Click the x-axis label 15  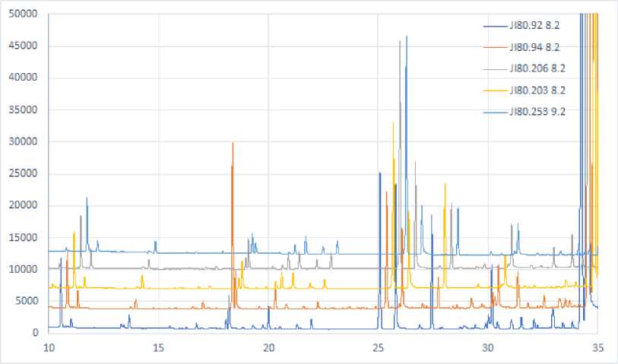click(x=158, y=348)
